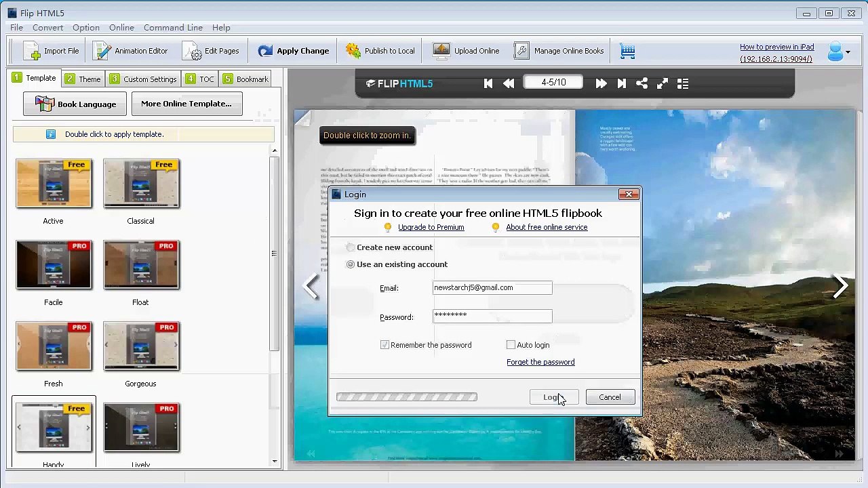The width and height of the screenshot is (868, 488).
Task: Switch to the Custom Settings tab
Action: (143, 79)
